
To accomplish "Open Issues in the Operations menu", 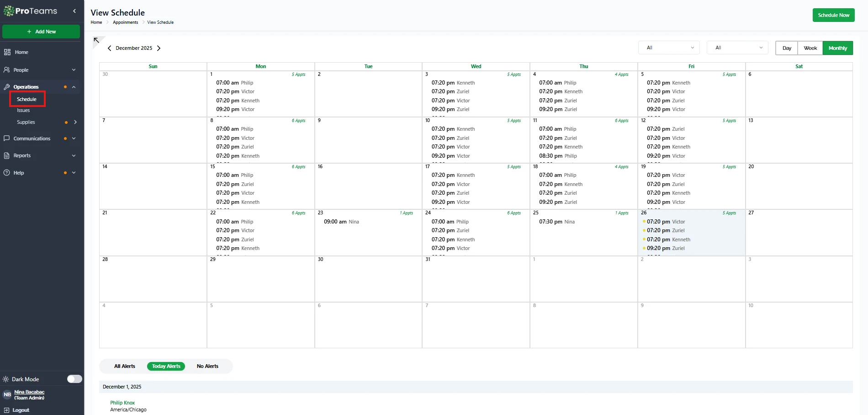I will (23, 111).
